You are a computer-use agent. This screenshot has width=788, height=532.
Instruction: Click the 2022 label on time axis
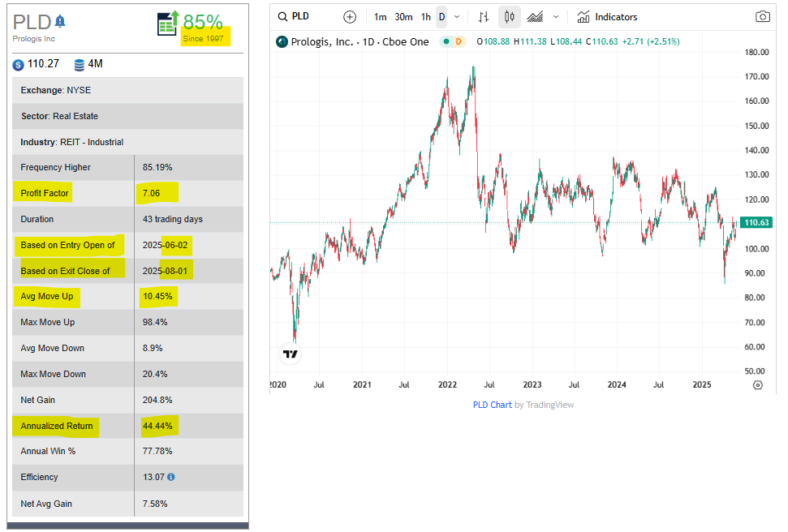click(447, 385)
